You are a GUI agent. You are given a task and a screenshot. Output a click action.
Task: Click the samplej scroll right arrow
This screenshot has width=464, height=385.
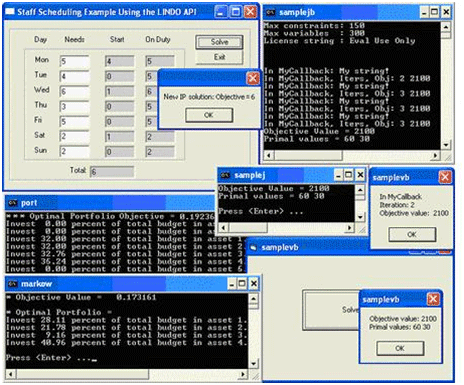[349, 228]
